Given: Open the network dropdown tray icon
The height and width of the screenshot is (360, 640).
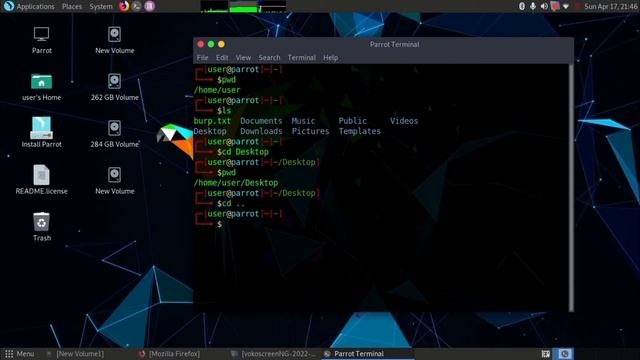Looking at the screenshot, I should click(566, 7).
